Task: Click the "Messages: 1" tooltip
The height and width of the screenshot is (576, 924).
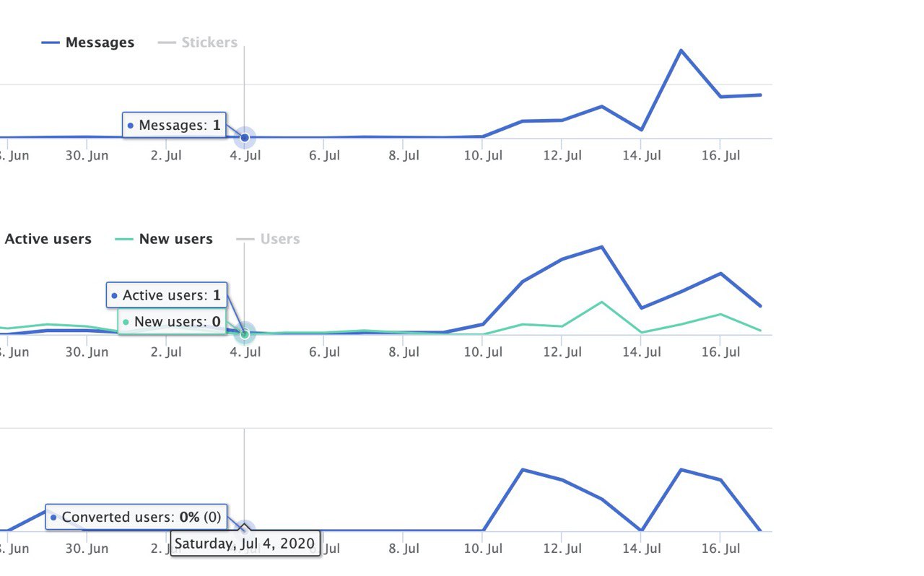Action: pyautogui.click(x=174, y=126)
